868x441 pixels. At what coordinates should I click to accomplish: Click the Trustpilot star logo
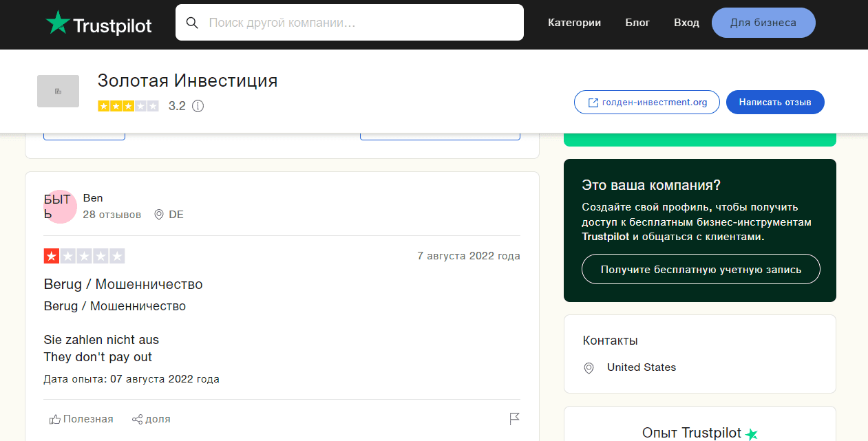tap(56, 21)
